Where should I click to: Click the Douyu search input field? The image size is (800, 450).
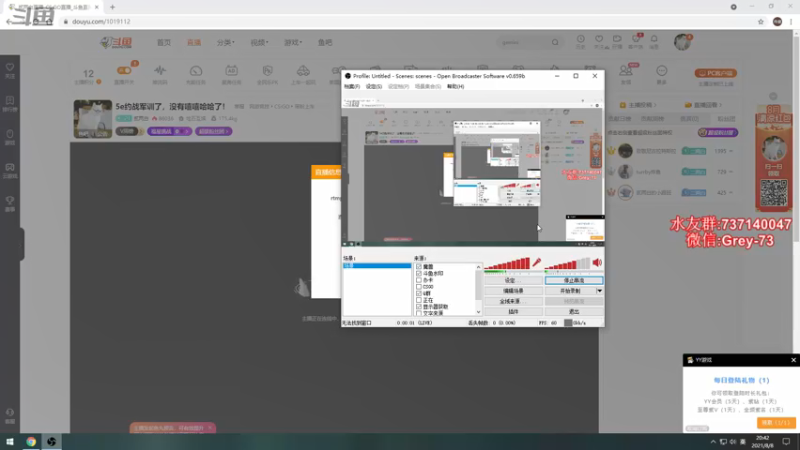[524, 42]
